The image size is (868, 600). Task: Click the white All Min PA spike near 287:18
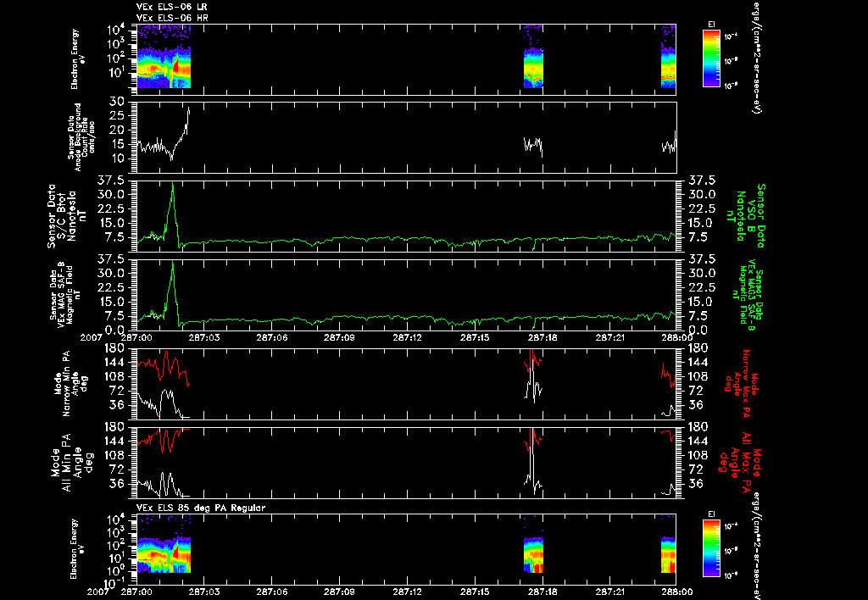click(532, 459)
